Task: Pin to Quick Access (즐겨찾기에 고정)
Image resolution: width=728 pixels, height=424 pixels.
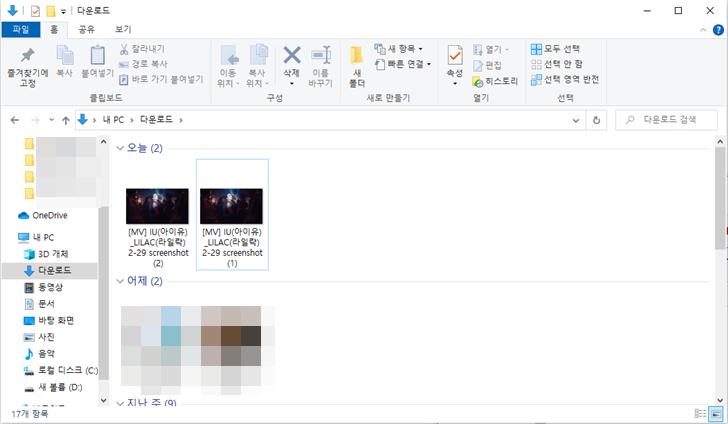Action: tap(27, 67)
